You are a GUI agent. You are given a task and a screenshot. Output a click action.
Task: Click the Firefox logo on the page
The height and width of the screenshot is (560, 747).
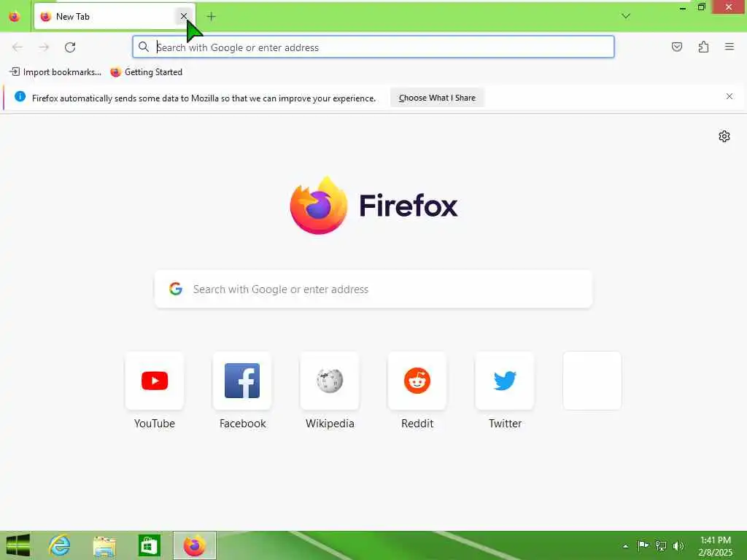click(373, 206)
